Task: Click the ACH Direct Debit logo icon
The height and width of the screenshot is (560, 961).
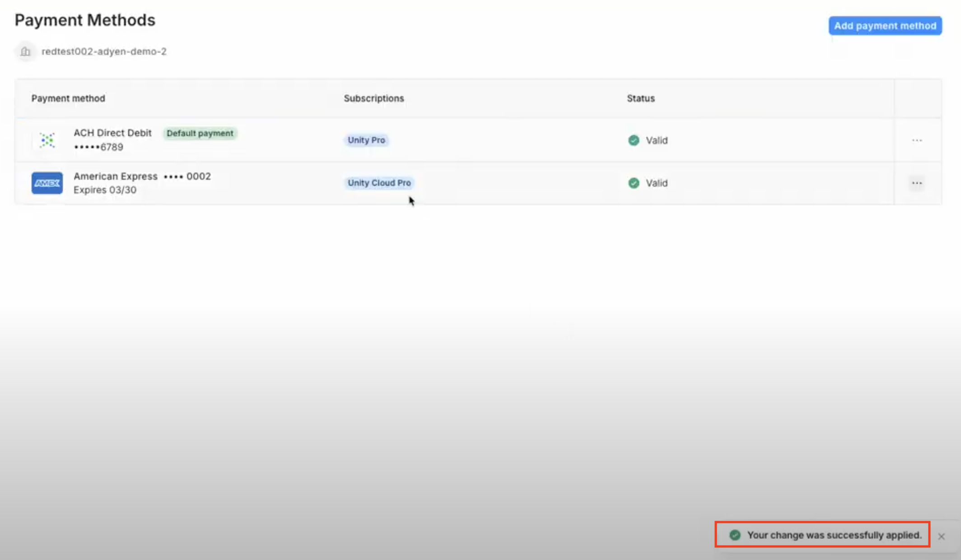Action: (47, 140)
